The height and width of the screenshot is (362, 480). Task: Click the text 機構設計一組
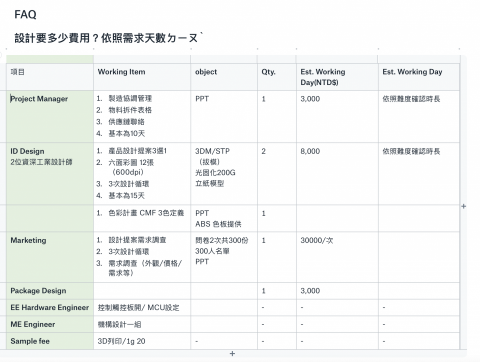119,324
